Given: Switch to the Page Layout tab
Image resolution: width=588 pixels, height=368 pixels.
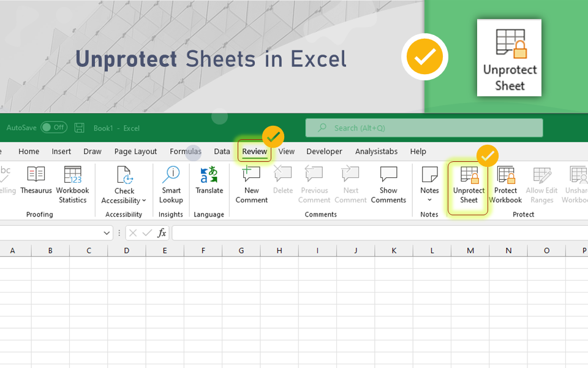Looking at the screenshot, I should tap(135, 151).
